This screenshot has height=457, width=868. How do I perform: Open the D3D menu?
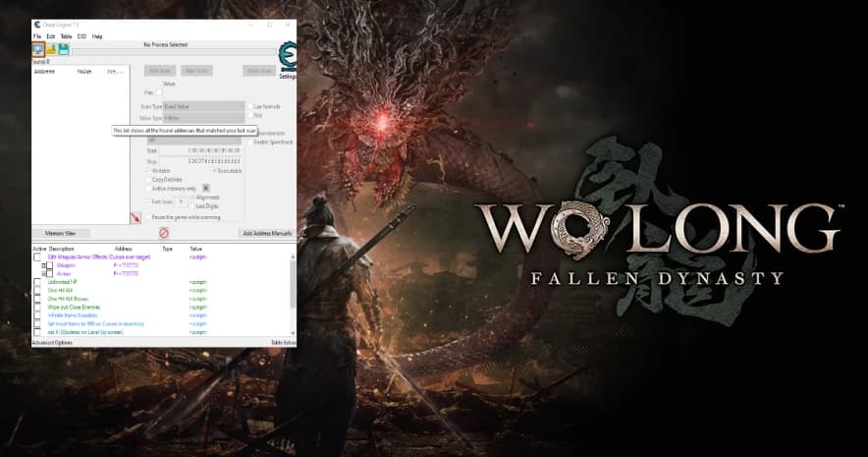pyautogui.click(x=81, y=36)
